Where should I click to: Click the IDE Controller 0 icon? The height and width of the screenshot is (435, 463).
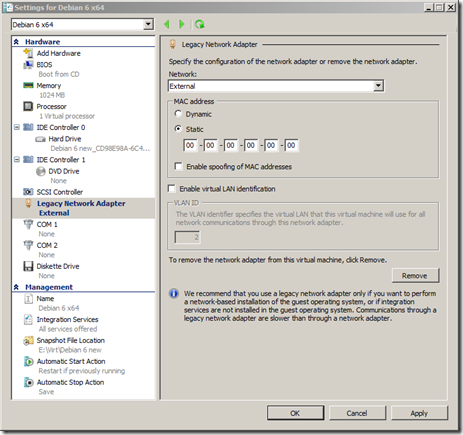(28, 127)
